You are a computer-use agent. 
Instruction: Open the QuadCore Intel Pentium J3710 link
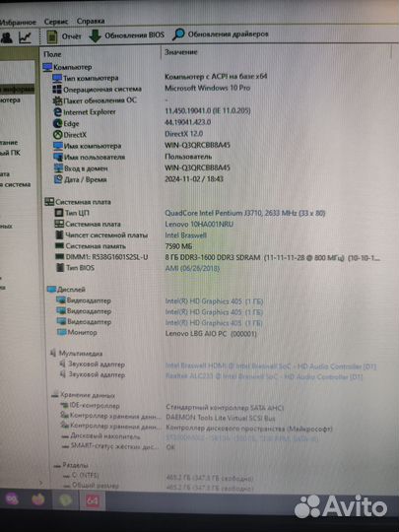coord(245,213)
